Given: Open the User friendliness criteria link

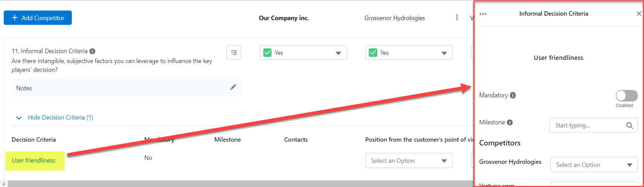Looking at the screenshot, I should [34, 160].
